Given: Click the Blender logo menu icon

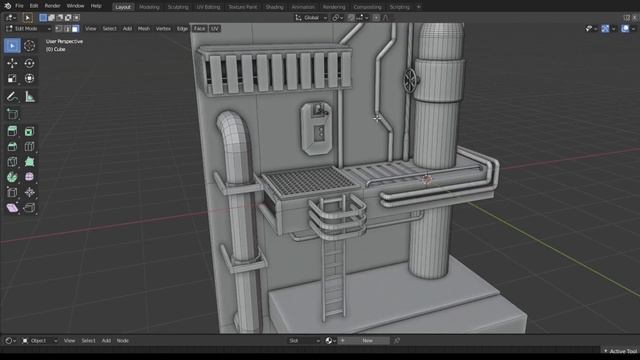Looking at the screenshot, I should 7,6.
